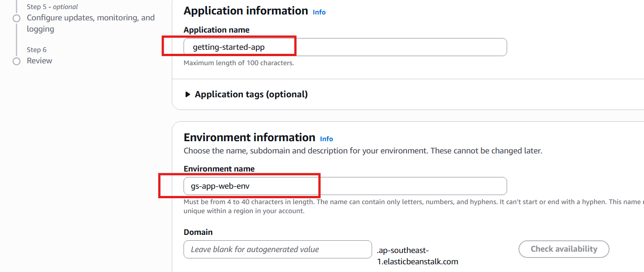Select the 'Step 6' label text

click(x=37, y=50)
